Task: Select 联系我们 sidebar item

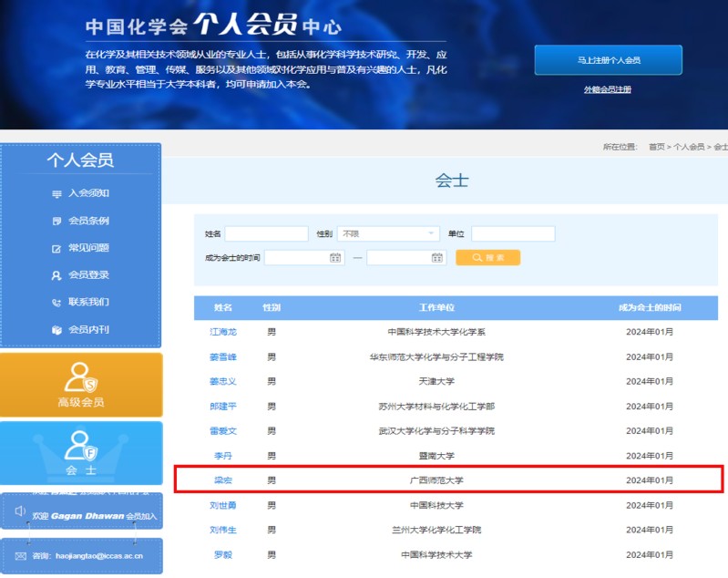Action: tap(88, 302)
